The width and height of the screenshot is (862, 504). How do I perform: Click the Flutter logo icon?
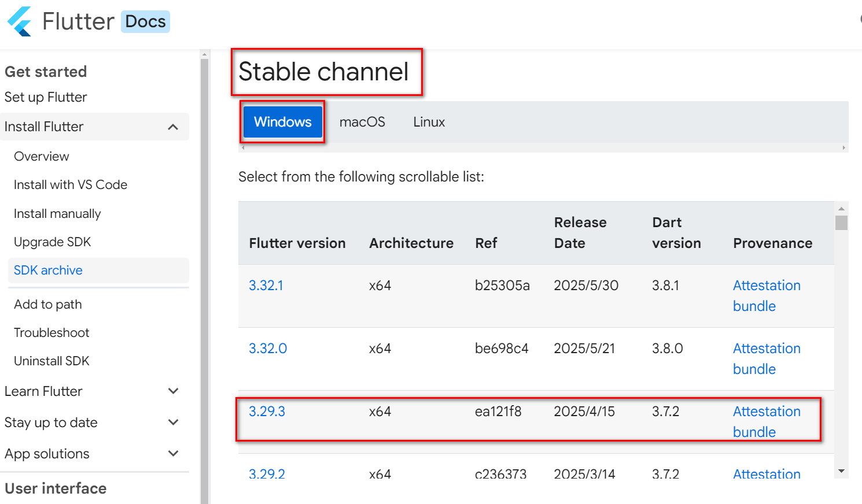point(19,20)
